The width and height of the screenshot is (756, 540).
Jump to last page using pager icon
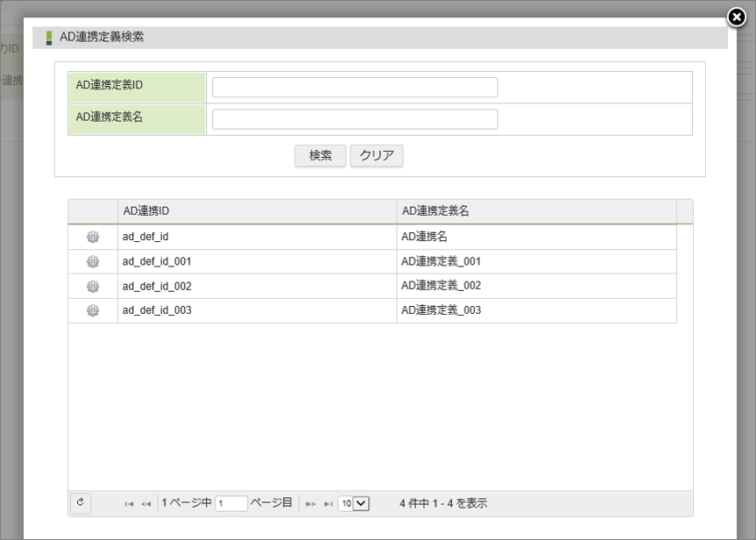coord(329,504)
